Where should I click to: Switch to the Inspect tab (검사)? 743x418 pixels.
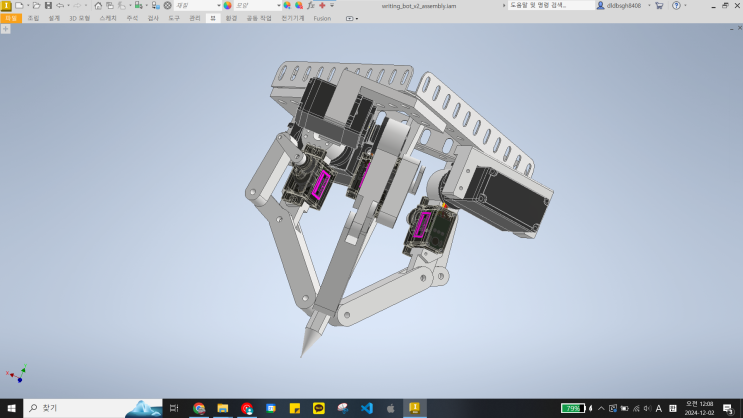click(x=153, y=18)
